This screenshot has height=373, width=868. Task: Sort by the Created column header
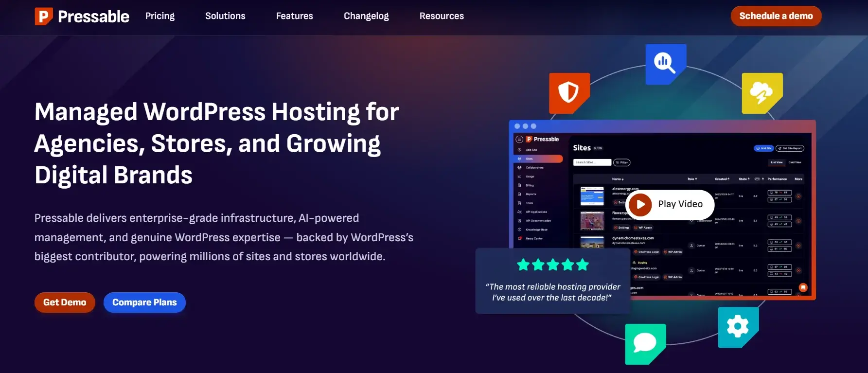pyautogui.click(x=722, y=179)
